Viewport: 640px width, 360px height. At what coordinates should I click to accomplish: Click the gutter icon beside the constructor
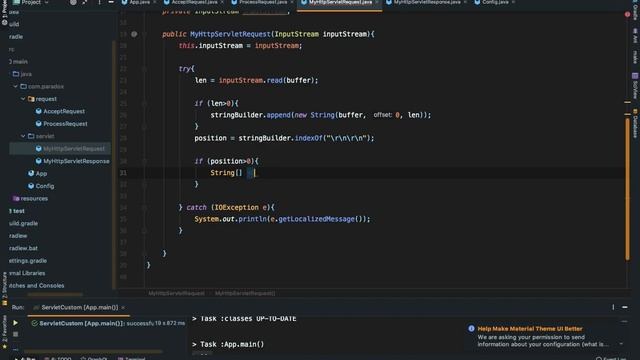[x=134, y=34]
